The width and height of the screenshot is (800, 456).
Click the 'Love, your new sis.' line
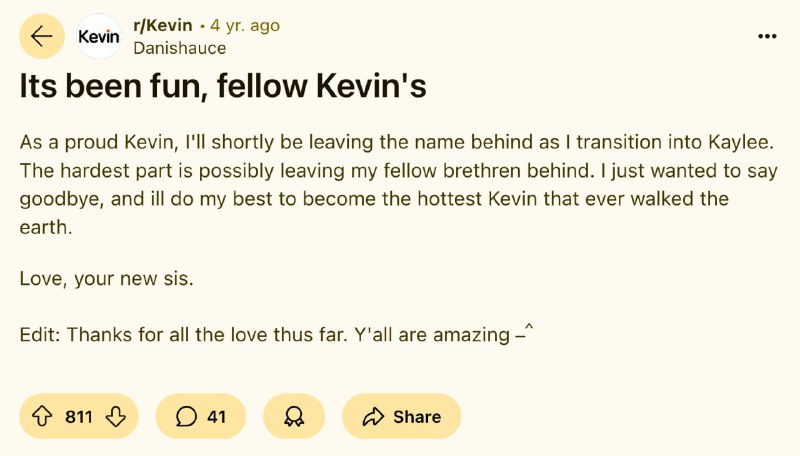tap(107, 278)
